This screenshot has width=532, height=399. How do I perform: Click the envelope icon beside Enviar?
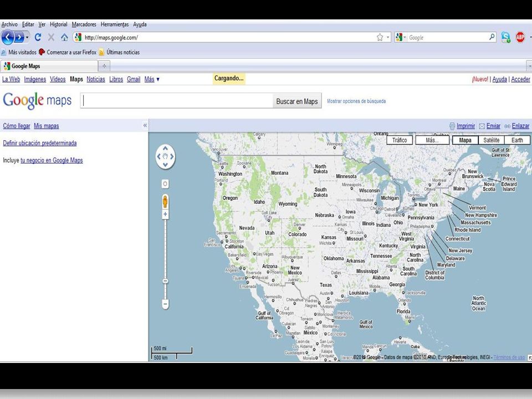[x=482, y=126]
